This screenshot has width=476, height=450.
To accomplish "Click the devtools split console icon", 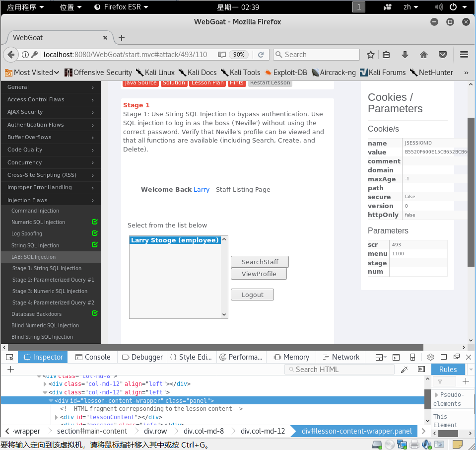I will coord(396,357).
